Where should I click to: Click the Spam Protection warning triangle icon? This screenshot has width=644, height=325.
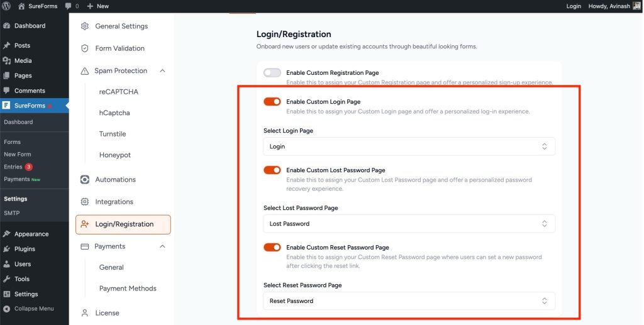click(85, 71)
